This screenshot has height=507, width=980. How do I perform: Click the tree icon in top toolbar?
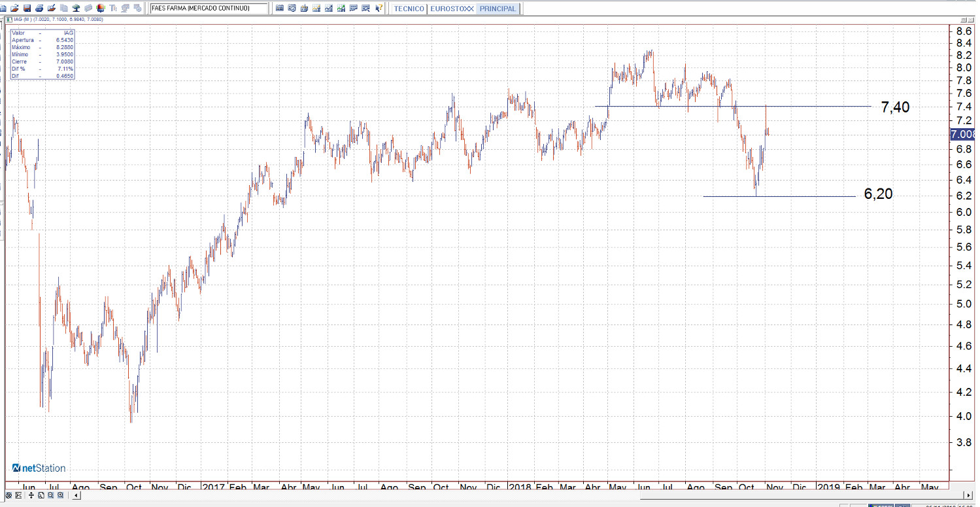point(76,9)
